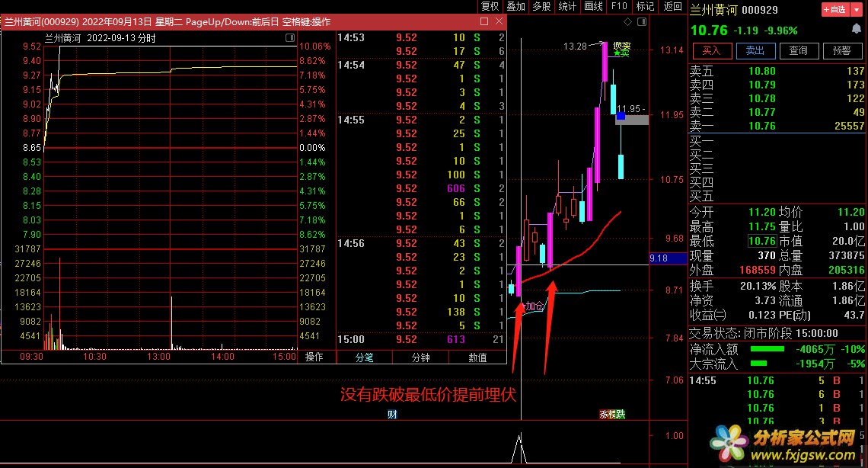This screenshot has width=868, height=468.
Task: Click the 涨停跌 marker label
Action: coord(612,414)
